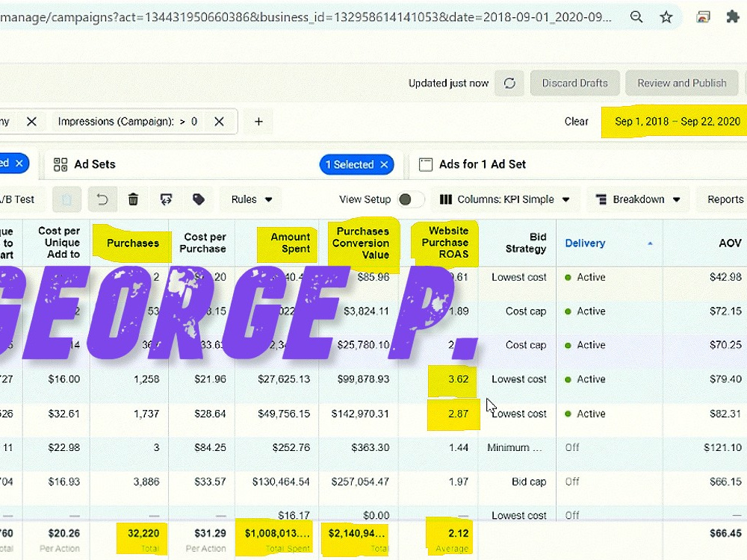Click the Clear filters link

point(577,122)
